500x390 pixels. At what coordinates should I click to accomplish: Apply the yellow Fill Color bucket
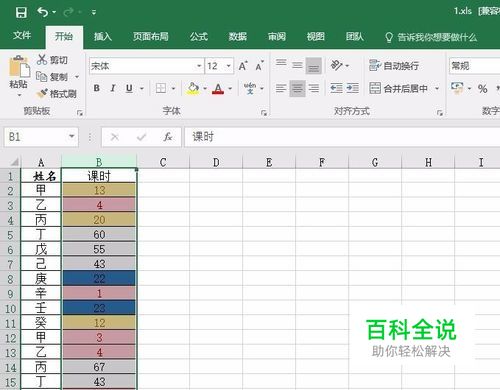pos(193,88)
